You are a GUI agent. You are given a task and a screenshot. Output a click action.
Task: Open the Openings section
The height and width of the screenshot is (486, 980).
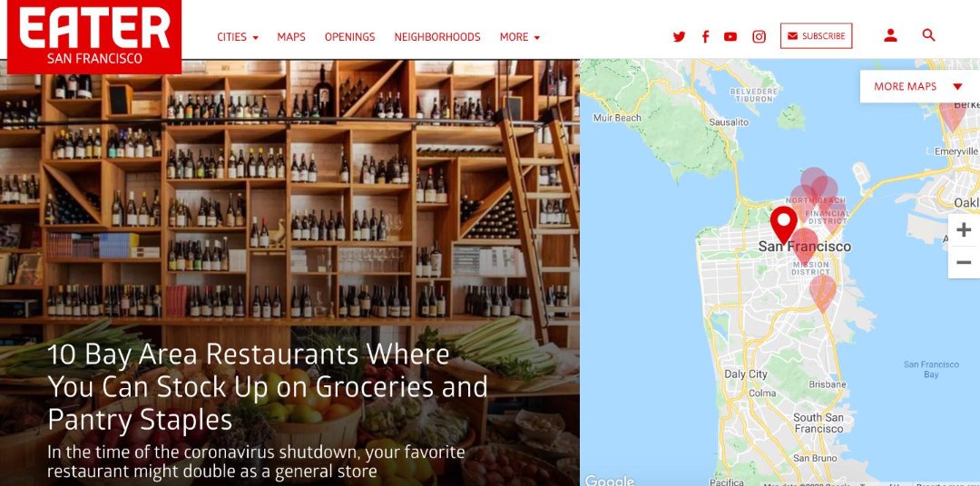pos(350,37)
